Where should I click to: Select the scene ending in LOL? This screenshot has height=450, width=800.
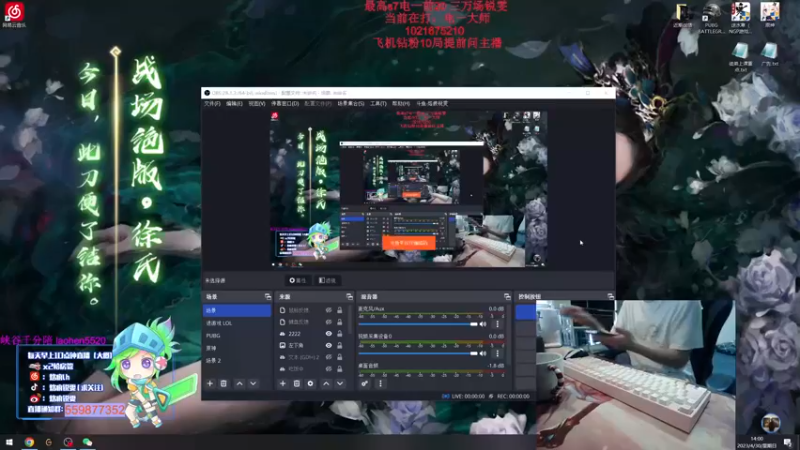237,323
